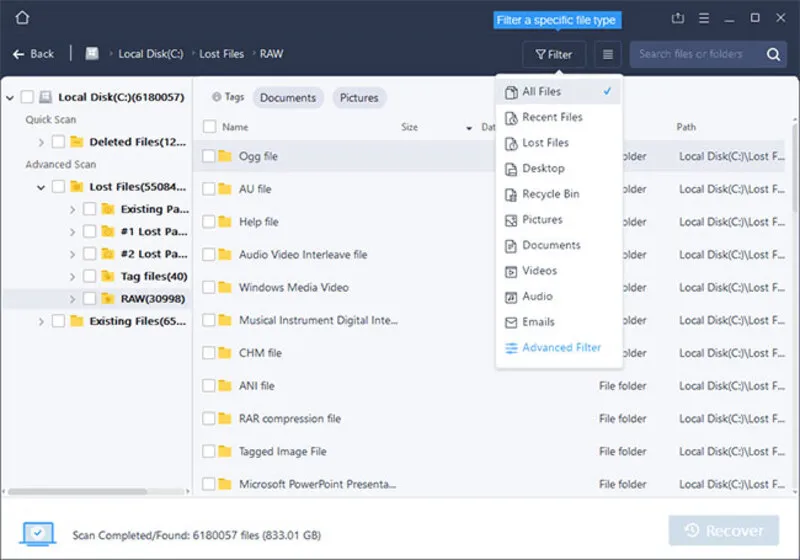Select Local Disk(C:) in breadcrumb
This screenshot has height=560, width=800.
pyautogui.click(x=151, y=54)
